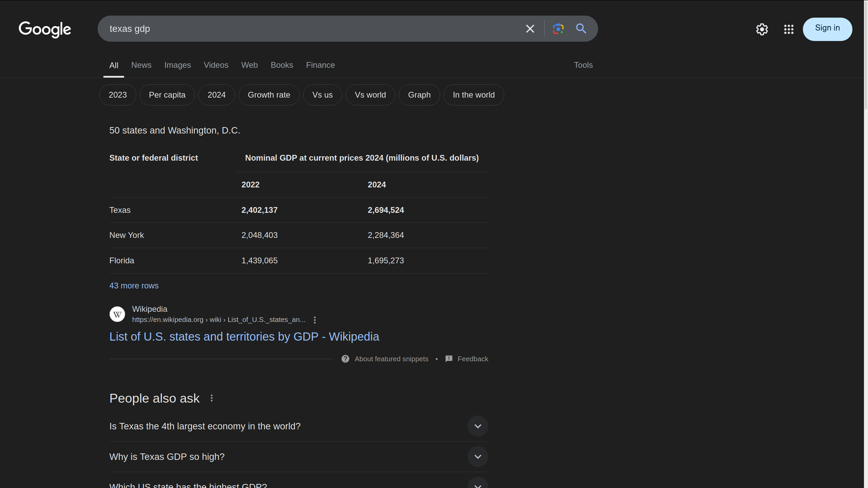Click the Florida row label
Image resolution: width=868 pixels, height=488 pixels.
tap(122, 261)
